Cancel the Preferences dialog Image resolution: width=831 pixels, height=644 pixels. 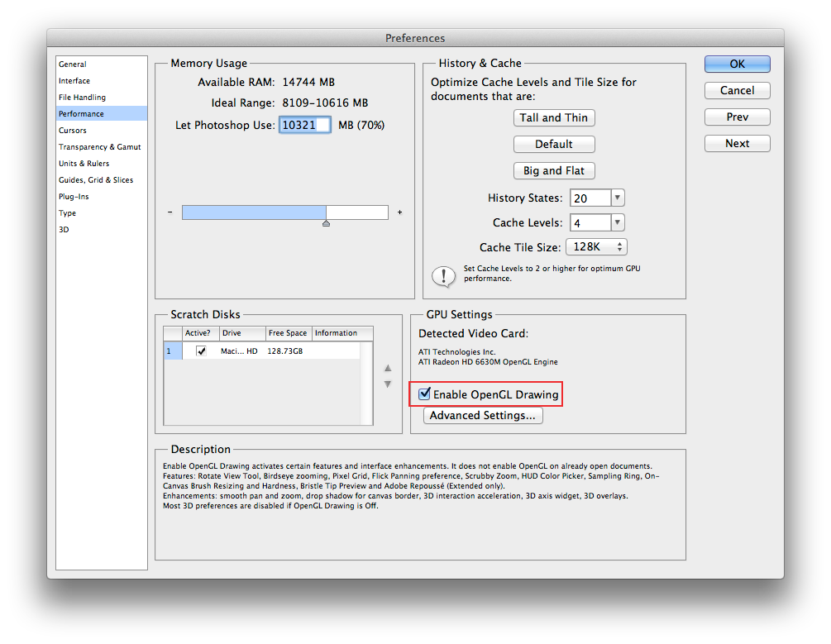tap(738, 91)
